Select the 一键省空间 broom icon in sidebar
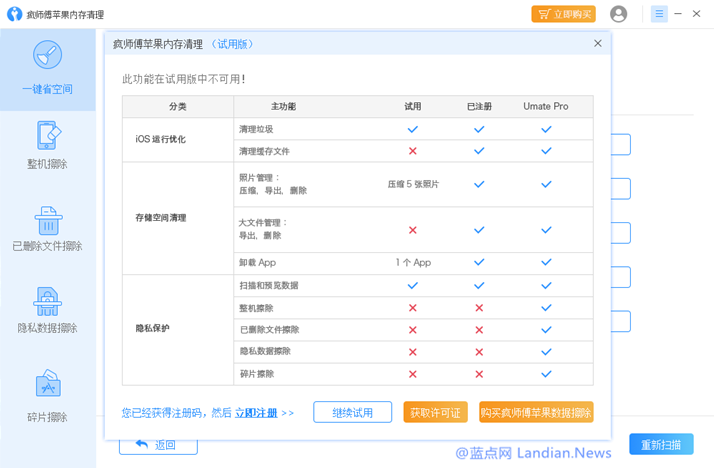The image size is (714, 468). pos(47,55)
